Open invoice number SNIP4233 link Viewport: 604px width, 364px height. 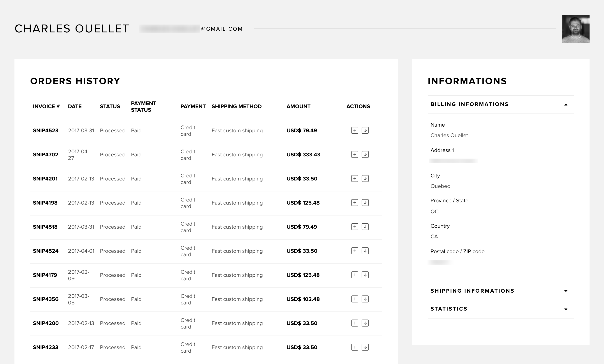point(46,347)
